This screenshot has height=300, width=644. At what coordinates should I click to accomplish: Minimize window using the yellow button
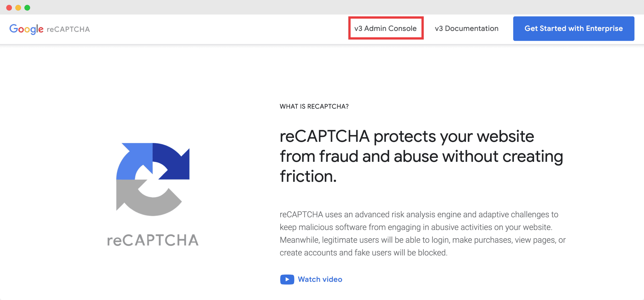pyautogui.click(x=18, y=8)
